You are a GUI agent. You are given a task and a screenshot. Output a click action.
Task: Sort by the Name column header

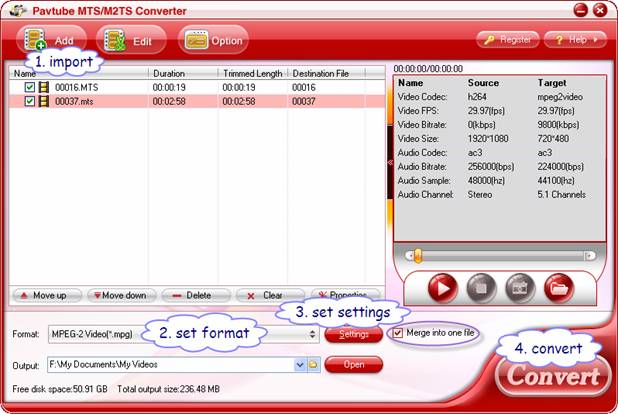(x=78, y=73)
